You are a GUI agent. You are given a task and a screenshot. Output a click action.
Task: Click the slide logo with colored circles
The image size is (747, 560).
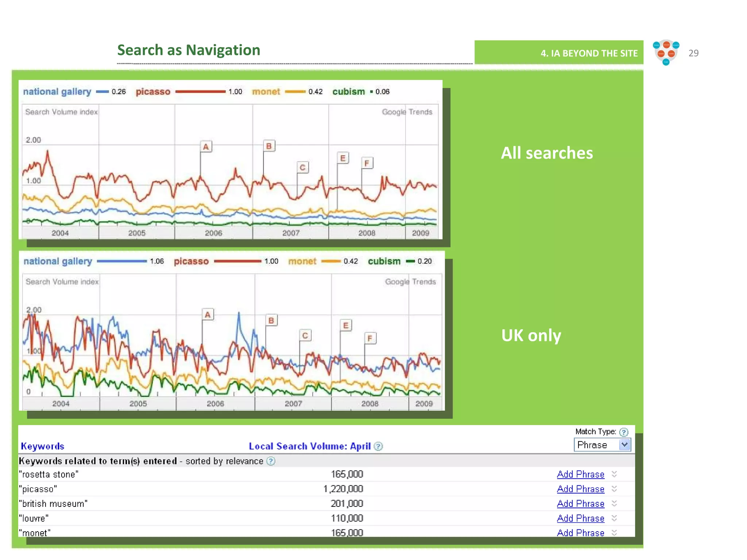[666, 52]
